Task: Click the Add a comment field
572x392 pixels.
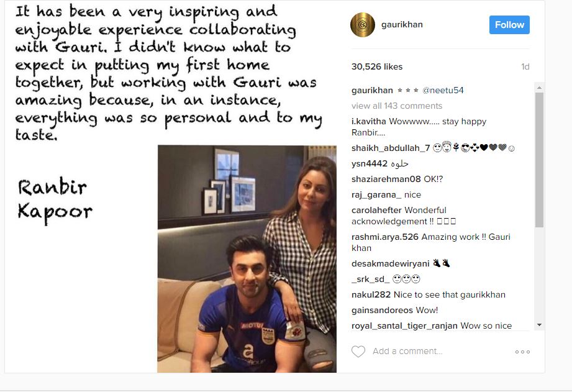Action: click(x=407, y=351)
